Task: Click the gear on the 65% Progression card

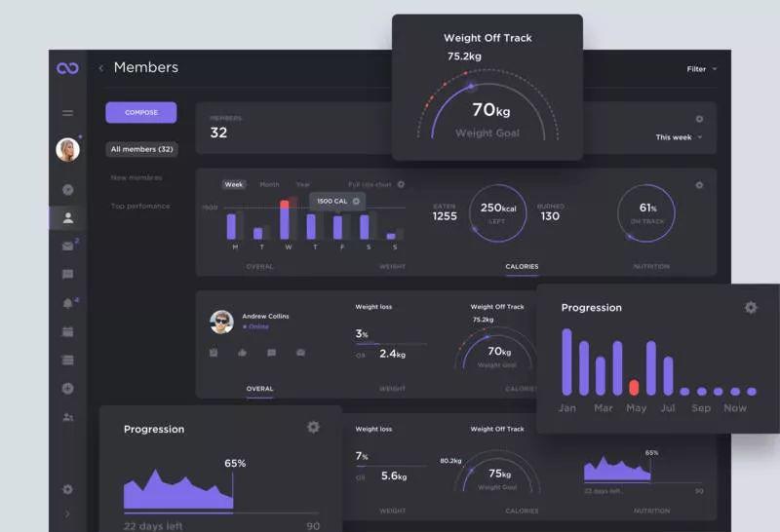Action: (x=313, y=427)
